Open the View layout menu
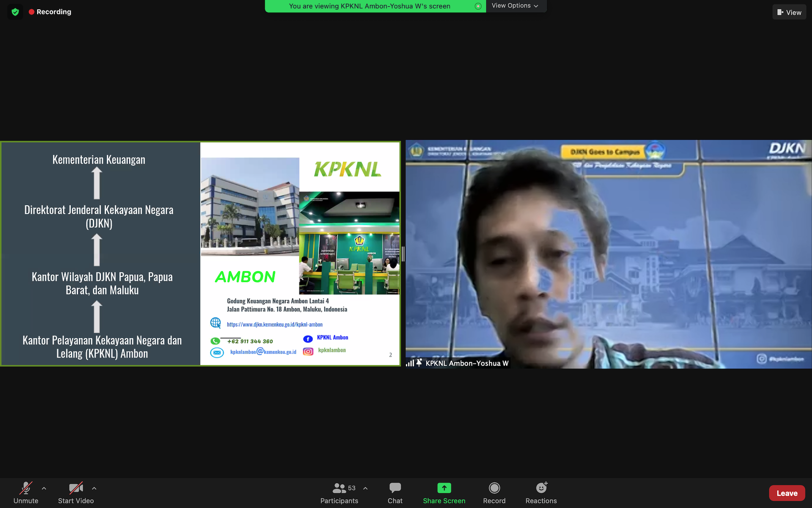The height and width of the screenshot is (508, 812). tap(789, 12)
